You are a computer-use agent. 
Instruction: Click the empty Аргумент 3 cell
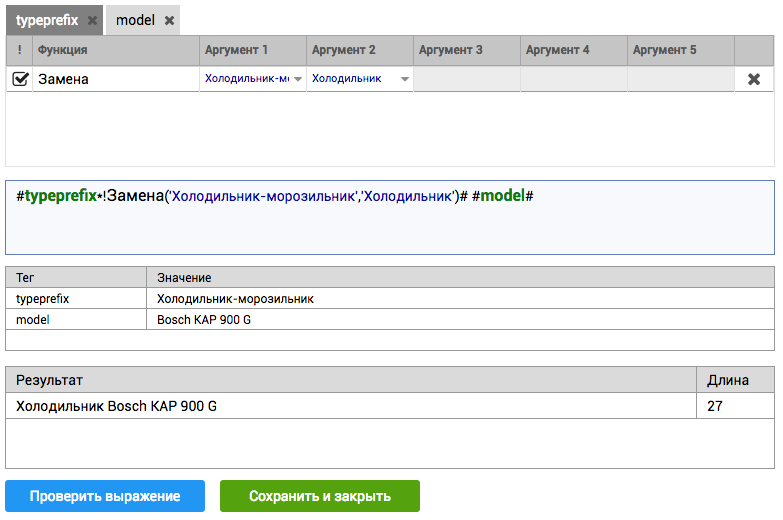click(x=467, y=79)
